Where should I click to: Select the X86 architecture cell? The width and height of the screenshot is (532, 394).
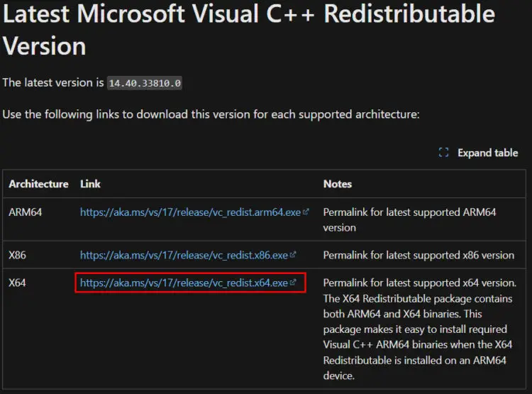coord(17,255)
